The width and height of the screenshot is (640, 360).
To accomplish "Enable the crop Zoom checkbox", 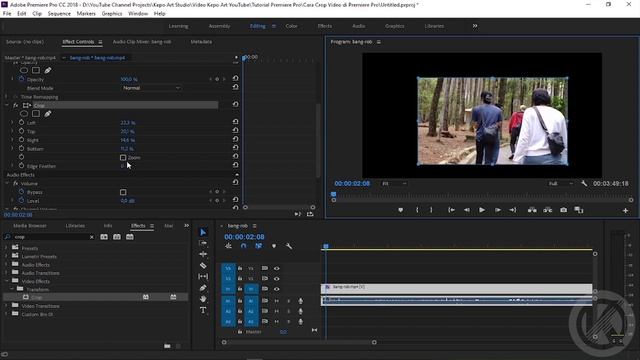I will click(x=123, y=158).
